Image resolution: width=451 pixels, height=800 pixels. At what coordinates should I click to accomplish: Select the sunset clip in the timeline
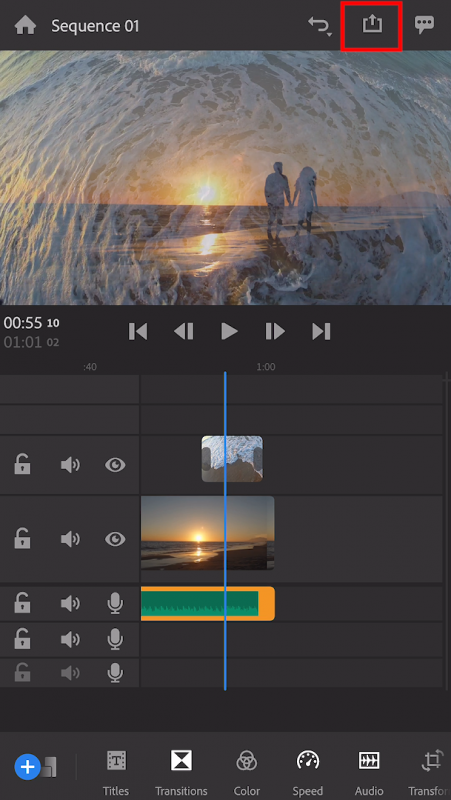tap(208, 533)
